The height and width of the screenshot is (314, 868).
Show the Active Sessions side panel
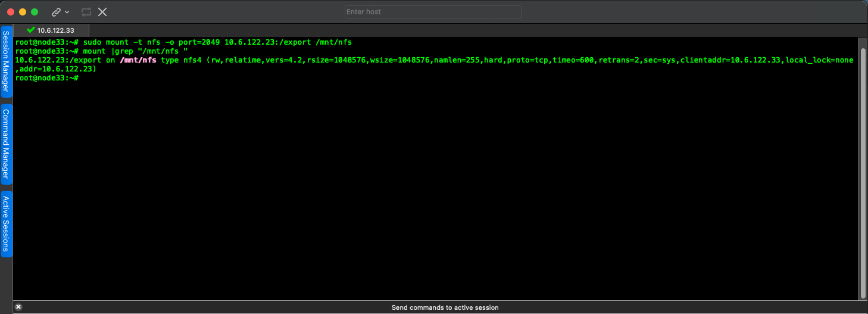click(7, 223)
